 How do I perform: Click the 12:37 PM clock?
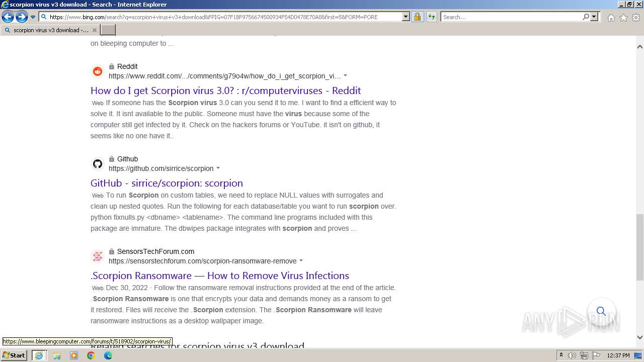click(618, 355)
